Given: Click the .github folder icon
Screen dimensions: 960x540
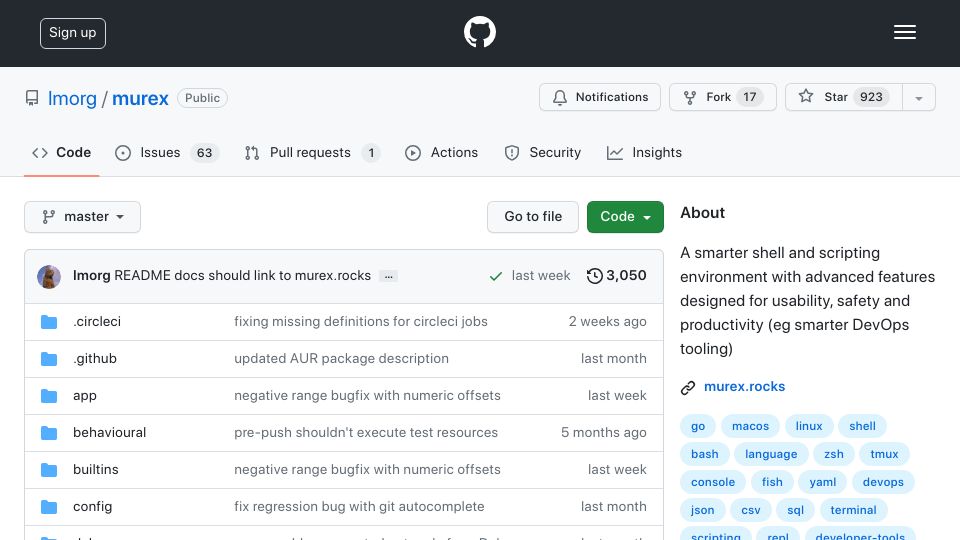Looking at the screenshot, I should pos(49,359).
